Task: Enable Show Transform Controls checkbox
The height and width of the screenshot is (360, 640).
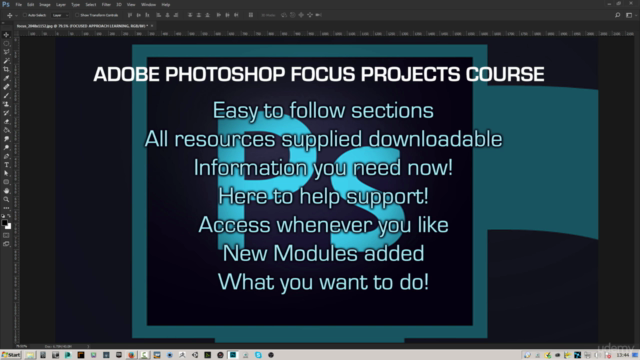Action: pos(77,15)
